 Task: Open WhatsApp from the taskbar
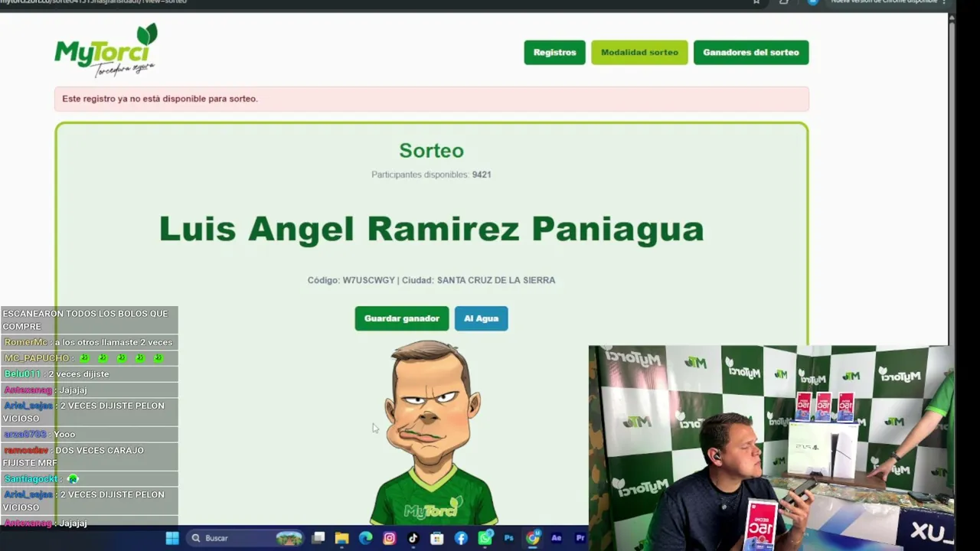point(485,538)
